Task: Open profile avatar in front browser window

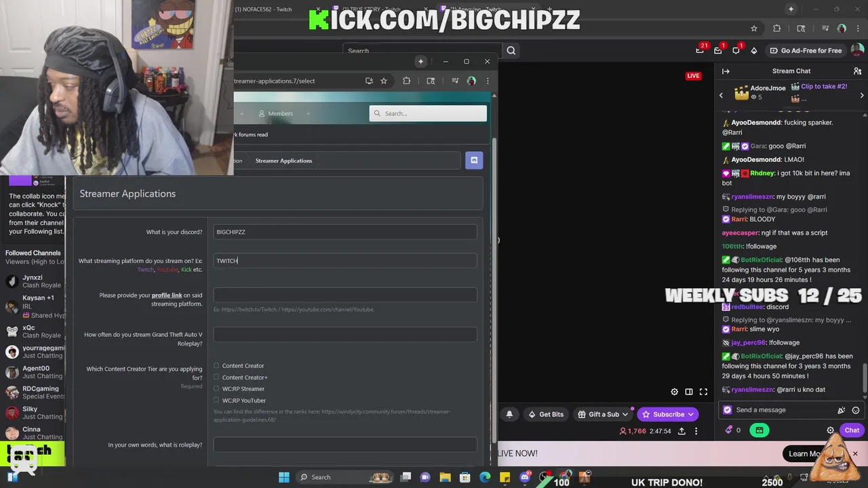Action: [471, 81]
